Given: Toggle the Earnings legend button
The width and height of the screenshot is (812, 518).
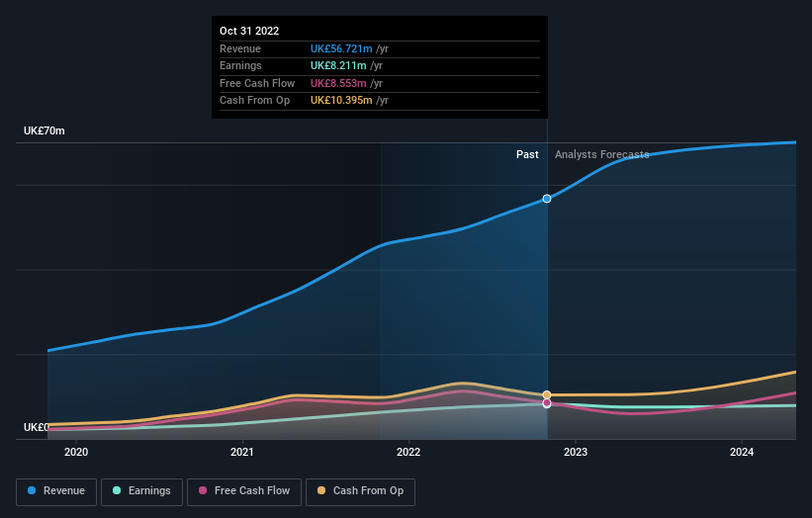Looking at the screenshot, I should click(141, 491).
